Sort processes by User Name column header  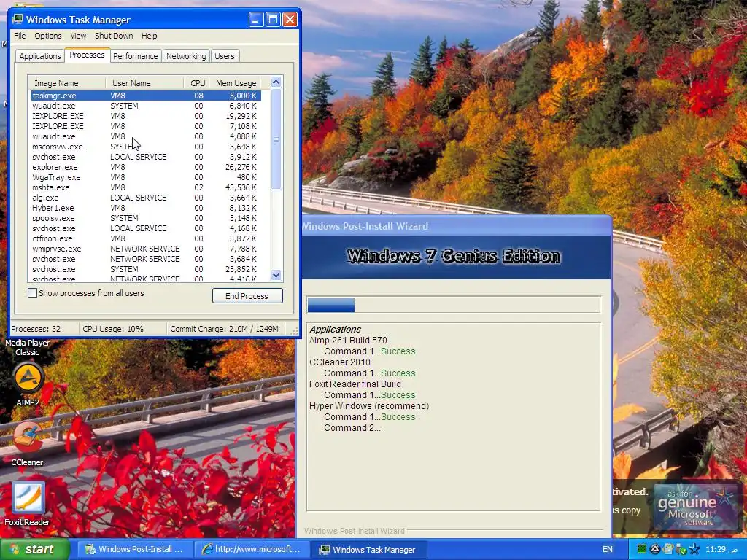click(x=144, y=83)
